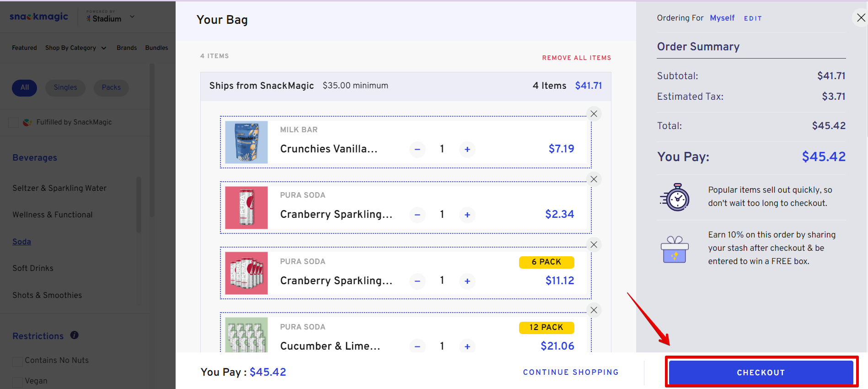Decrease quantity of Crunchies Vanilla
The width and height of the screenshot is (868, 389).
coord(418,149)
